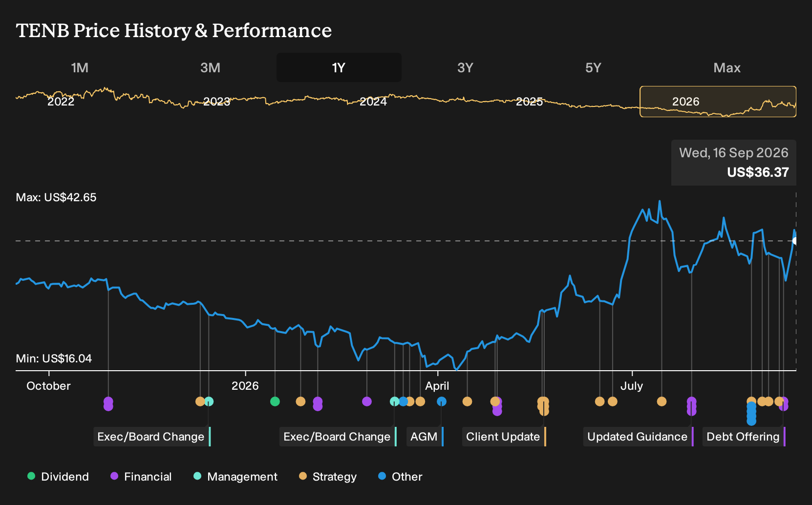Click the 'Min: US$16.04' label
This screenshot has height=505, width=812.
tap(54, 358)
